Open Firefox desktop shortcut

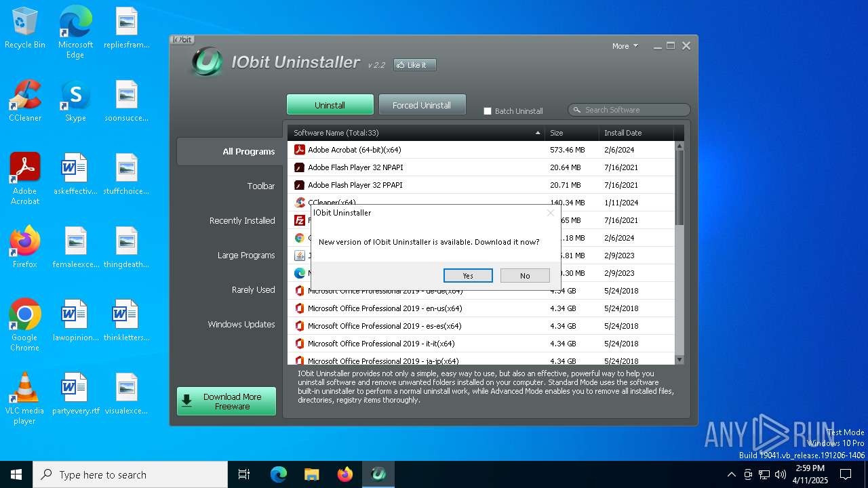[x=25, y=247]
